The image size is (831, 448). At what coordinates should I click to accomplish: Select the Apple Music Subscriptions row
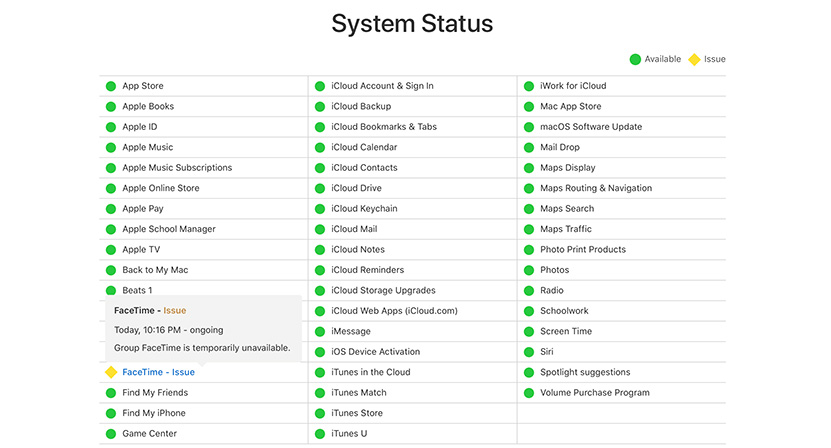[x=204, y=168]
